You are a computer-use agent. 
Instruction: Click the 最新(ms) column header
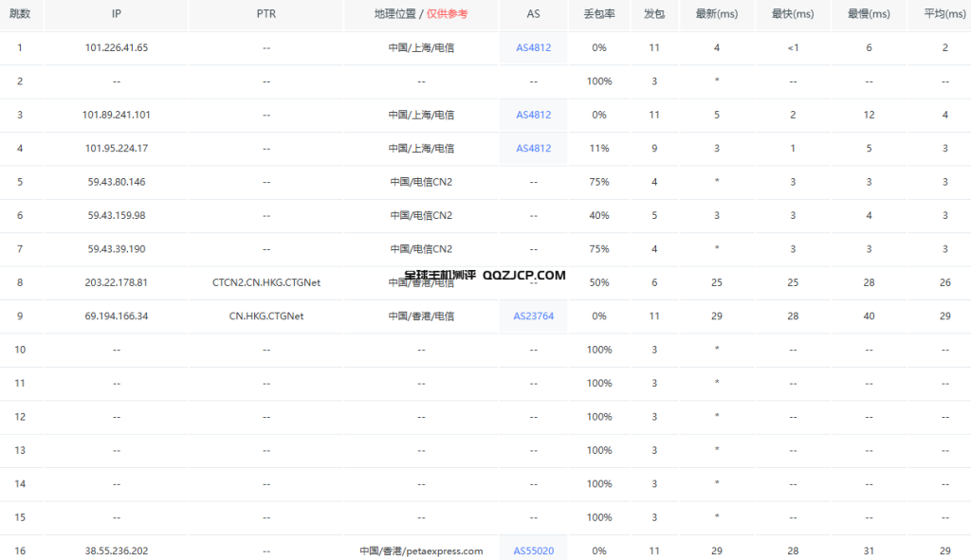click(x=716, y=14)
